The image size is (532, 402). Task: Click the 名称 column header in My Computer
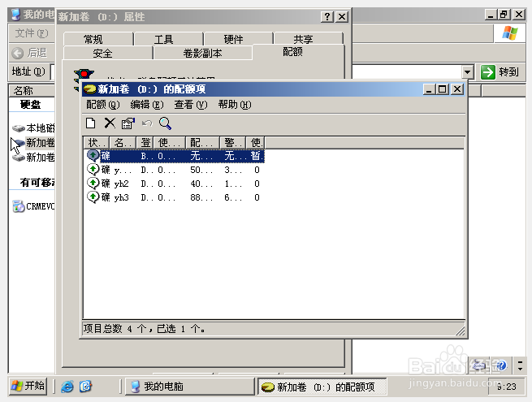[32, 91]
